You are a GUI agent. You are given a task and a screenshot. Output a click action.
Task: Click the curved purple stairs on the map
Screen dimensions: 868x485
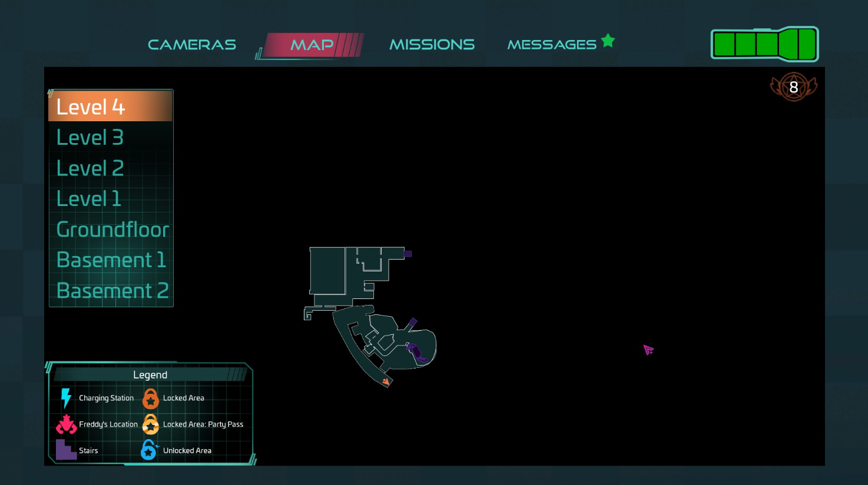tap(418, 353)
